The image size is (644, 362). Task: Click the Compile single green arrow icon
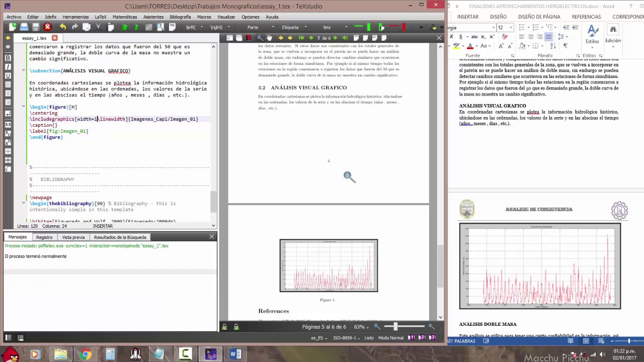point(137,27)
